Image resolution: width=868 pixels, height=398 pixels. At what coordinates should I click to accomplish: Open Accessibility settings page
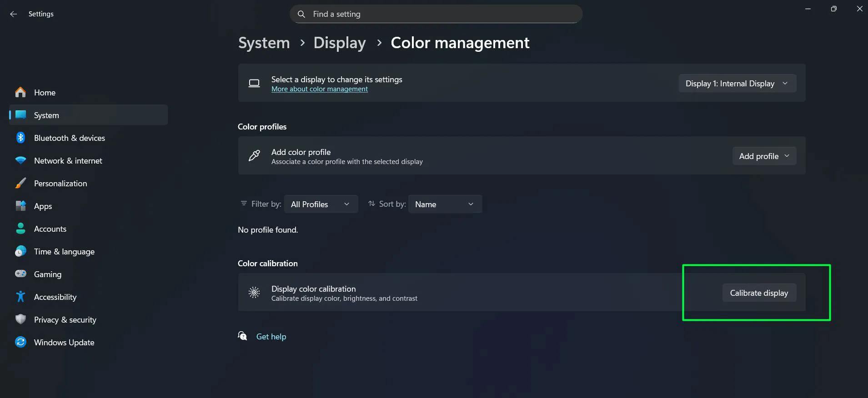click(88, 297)
